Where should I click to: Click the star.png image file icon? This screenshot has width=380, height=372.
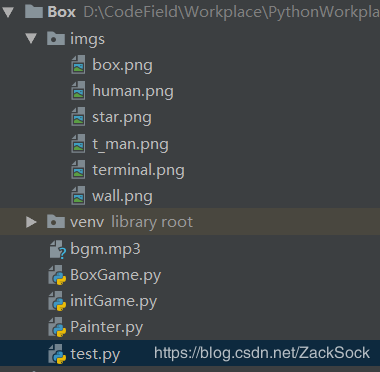pos(78,117)
